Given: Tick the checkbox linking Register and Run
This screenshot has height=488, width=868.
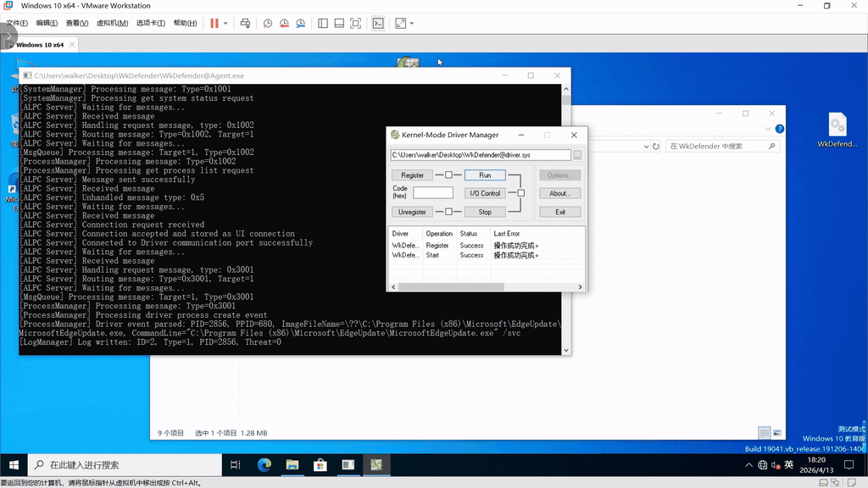Looking at the screenshot, I should pos(448,175).
